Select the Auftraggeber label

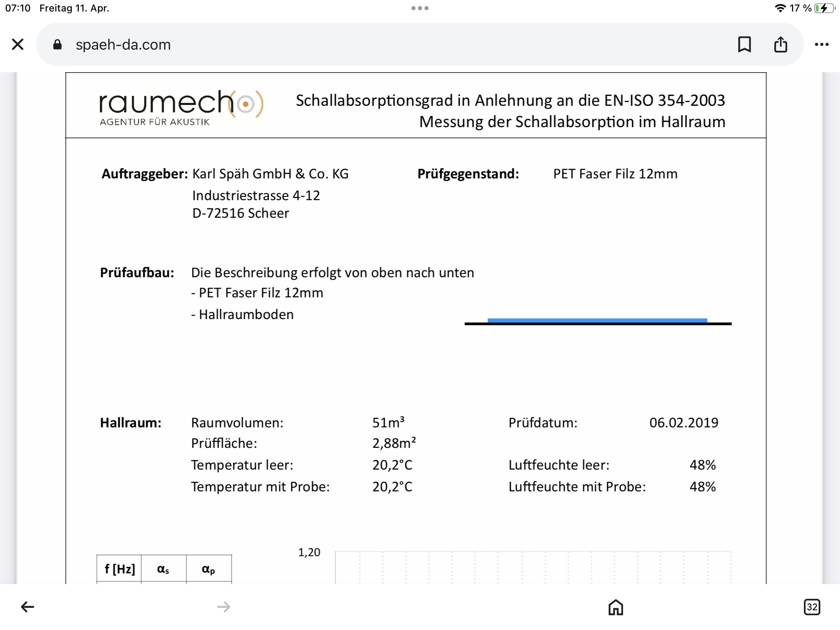click(145, 174)
